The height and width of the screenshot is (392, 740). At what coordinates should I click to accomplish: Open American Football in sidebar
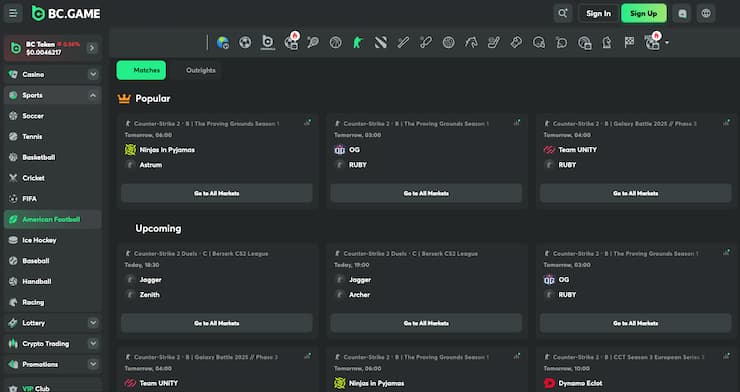(x=52, y=219)
